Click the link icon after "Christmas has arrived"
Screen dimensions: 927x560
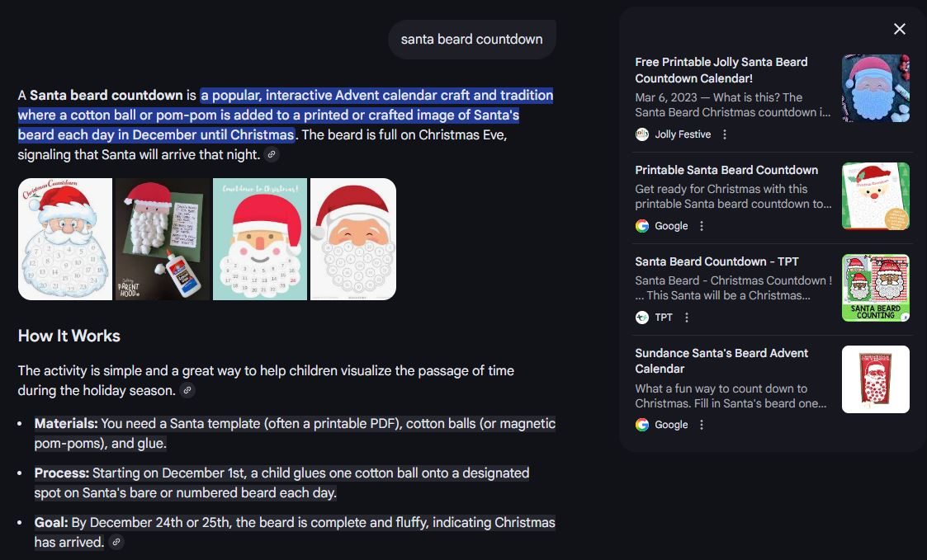pos(116,542)
